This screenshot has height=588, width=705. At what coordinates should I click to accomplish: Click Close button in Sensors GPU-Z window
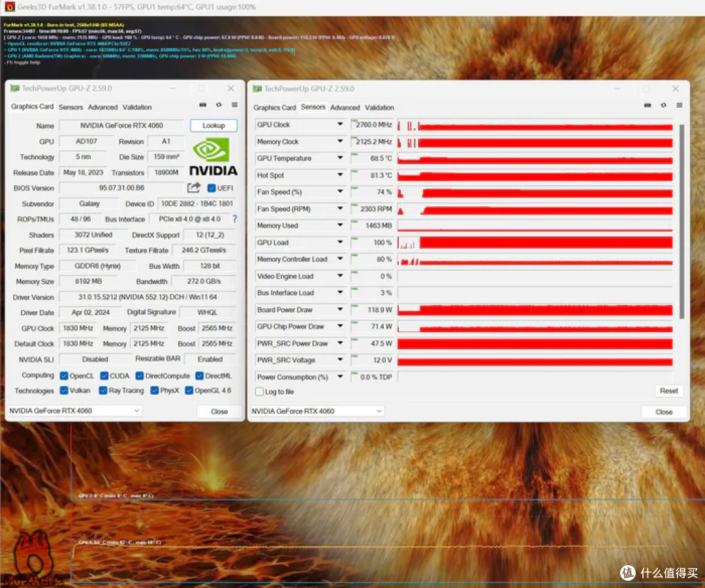[x=664, y=412]
